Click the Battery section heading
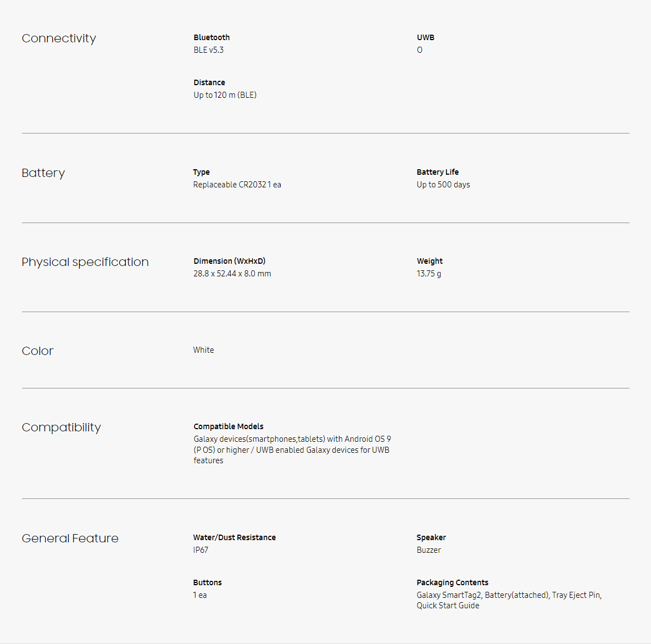Image resolution: width=651 pixels, height=644 pixels. (x=43, y=173)
